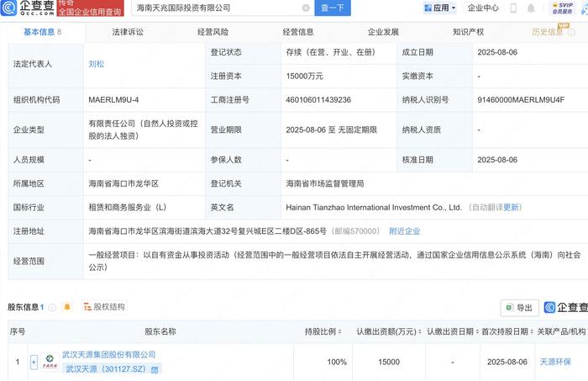Switch to the 知识产权 tab
Viewport: 588px width, 381px height.
click(x=469, y=32)
